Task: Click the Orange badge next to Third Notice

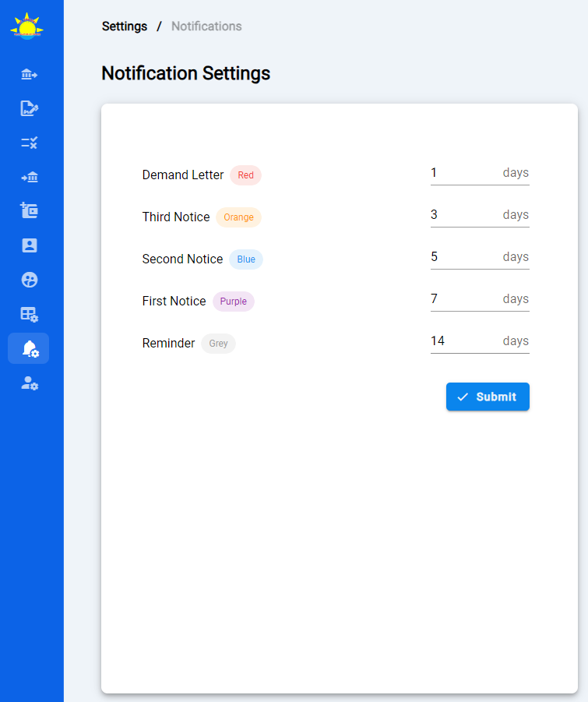Action: (x=238, y=217)
